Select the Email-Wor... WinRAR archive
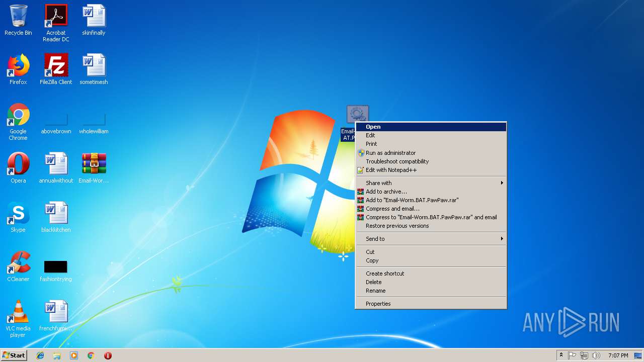 tap(94, 168)
